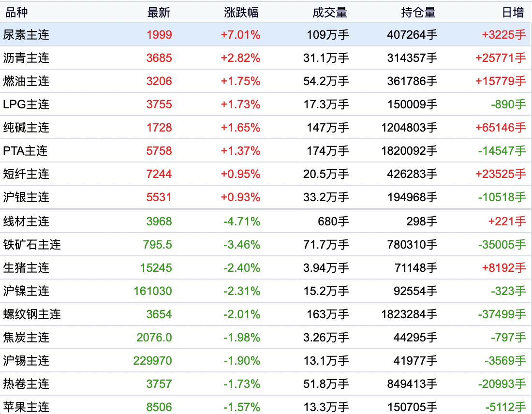Select the PTA主连 contract name
Image resolution: width=532 pixels, height=414 pixels.
point(25,151)
